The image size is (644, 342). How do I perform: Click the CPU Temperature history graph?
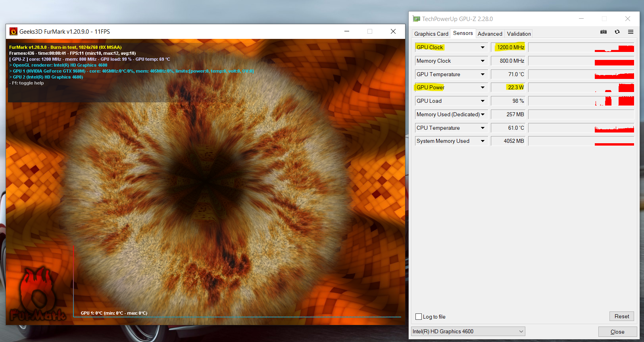pos(581,128)
